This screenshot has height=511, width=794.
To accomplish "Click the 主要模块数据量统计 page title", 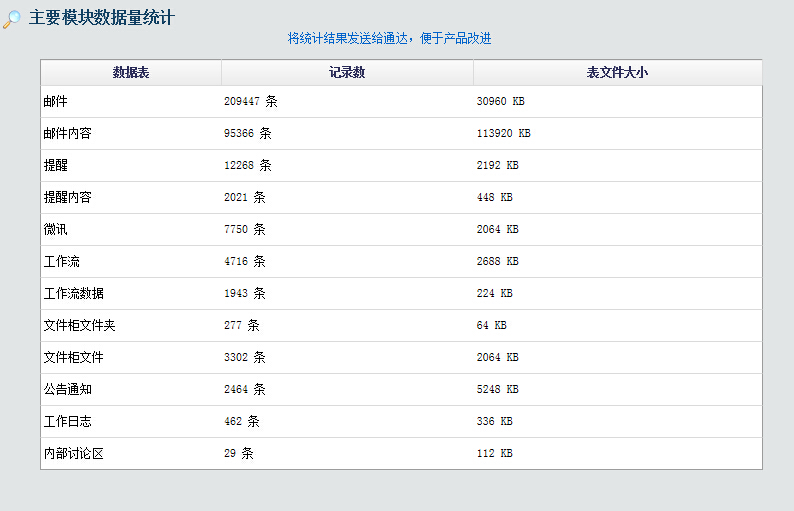I will [x=102, y=18].
